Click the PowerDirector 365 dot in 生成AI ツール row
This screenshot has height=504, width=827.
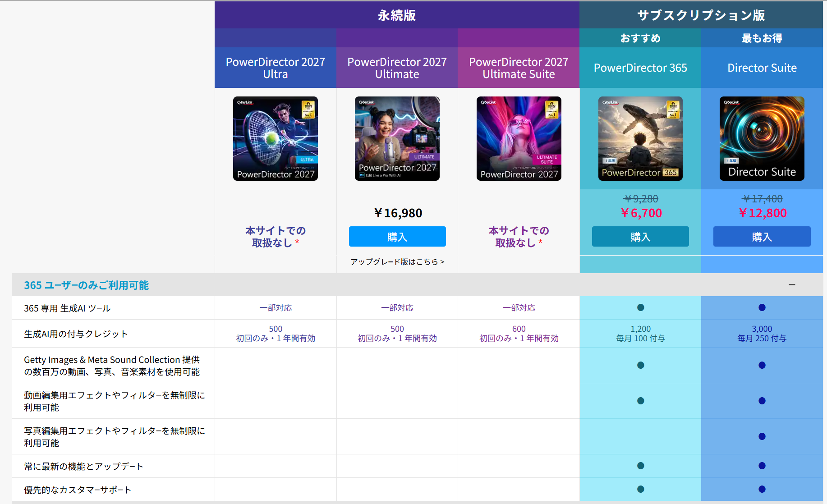pyautogui.click(x=641, y=307)
